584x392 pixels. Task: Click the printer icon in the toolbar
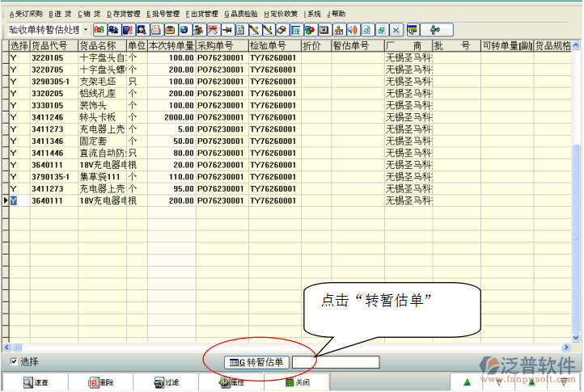(x=155, y=30)
